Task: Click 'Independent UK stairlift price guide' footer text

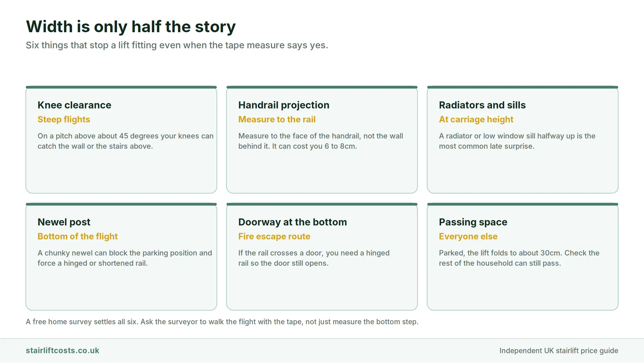Action: tap(558, 351)
